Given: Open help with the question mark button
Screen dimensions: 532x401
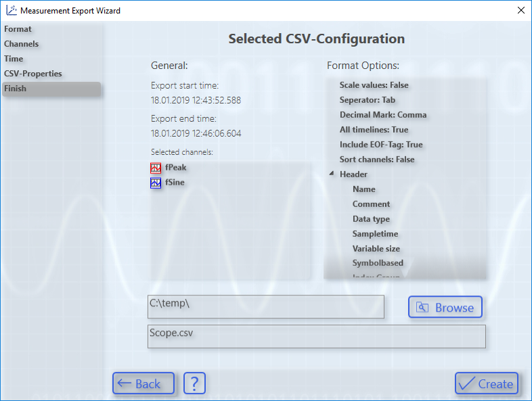Looking at the screenshot, I should tap(194, 383).
